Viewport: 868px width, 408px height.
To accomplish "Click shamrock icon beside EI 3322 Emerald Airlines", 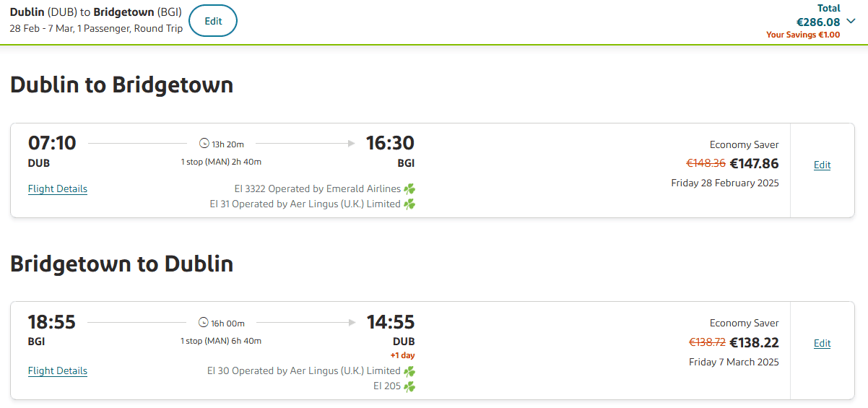I will point(409,189).
